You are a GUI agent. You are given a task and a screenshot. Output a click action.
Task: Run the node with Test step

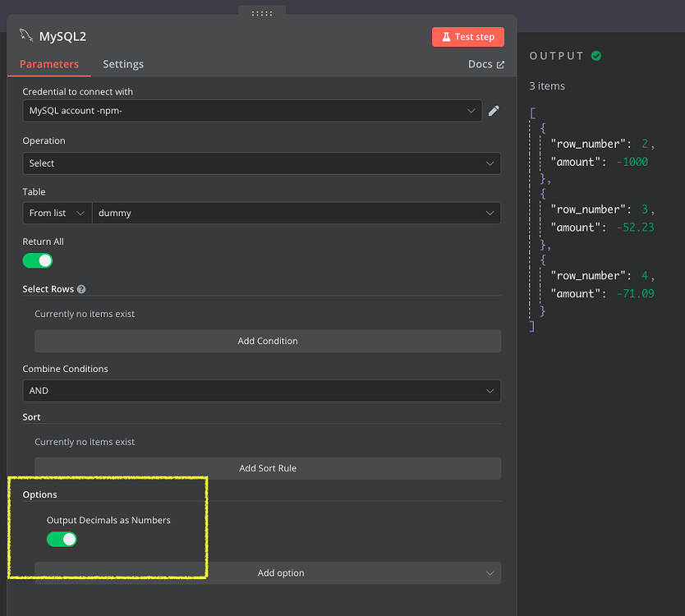(467, 37)
